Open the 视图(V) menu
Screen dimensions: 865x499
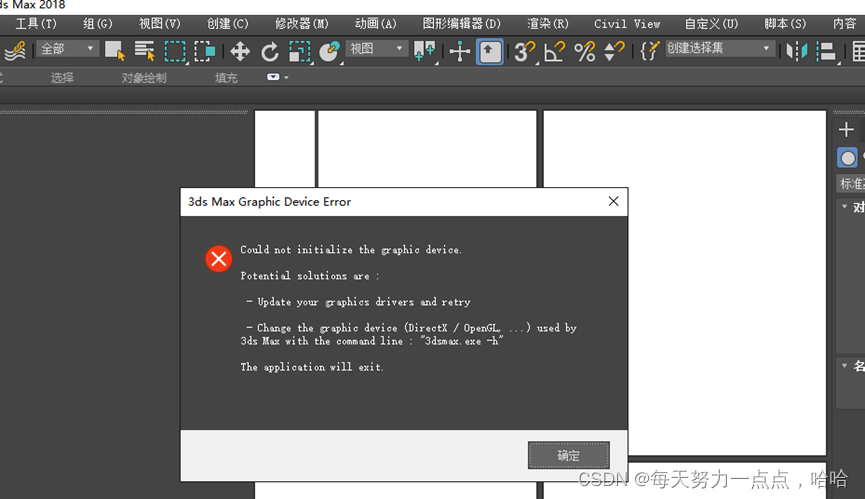[x=159, y=24]
